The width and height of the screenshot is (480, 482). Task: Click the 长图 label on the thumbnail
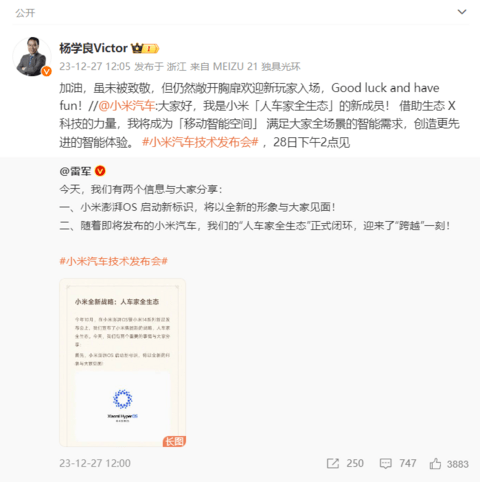coord(174,441)
